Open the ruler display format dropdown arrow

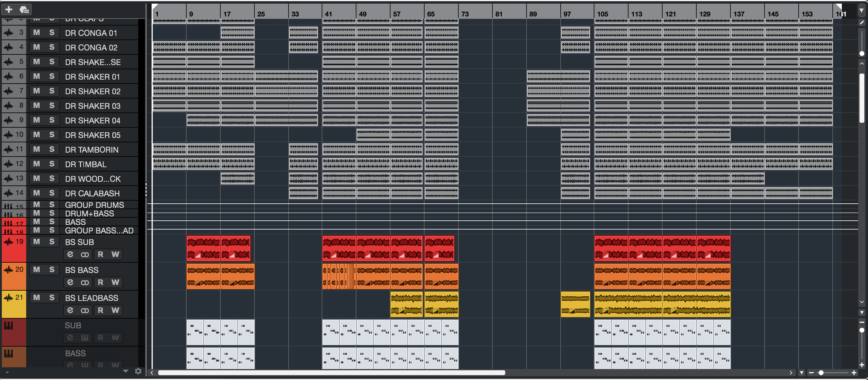pos(862,10)
